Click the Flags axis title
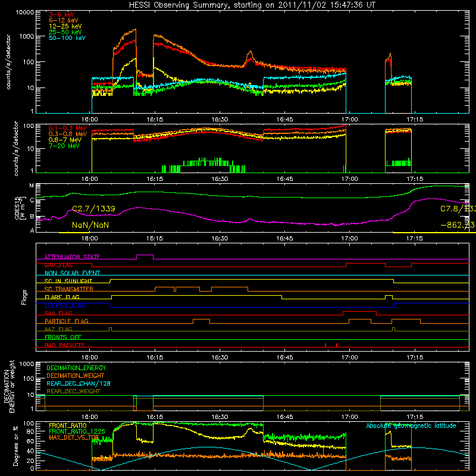This screenshot has width=476, height=476. [24, 297]
